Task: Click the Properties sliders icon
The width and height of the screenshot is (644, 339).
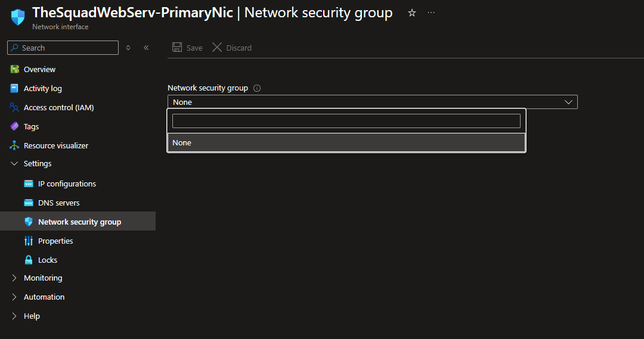Action: click(x=29, y=241)
